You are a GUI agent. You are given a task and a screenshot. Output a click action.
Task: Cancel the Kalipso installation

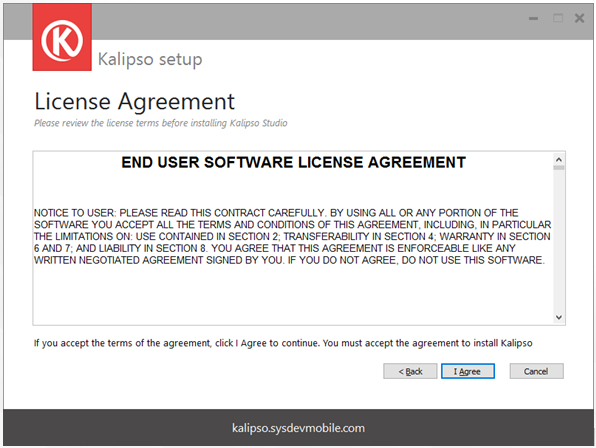(536, 371)
